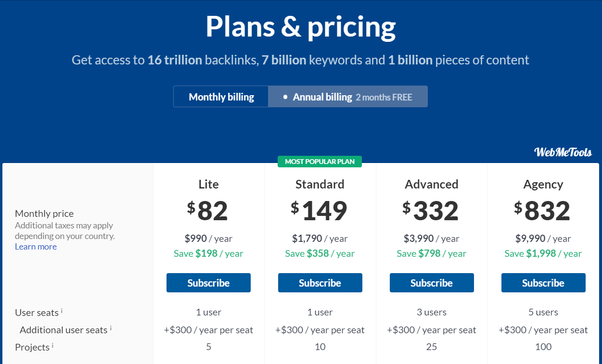Switch to Monthly billing
This screenshot has width=602, height=364.
221,97
